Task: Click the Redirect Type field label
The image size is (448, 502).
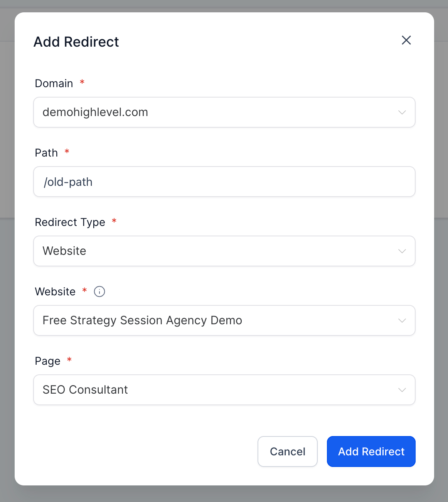Action: click(x=70, y=222)
